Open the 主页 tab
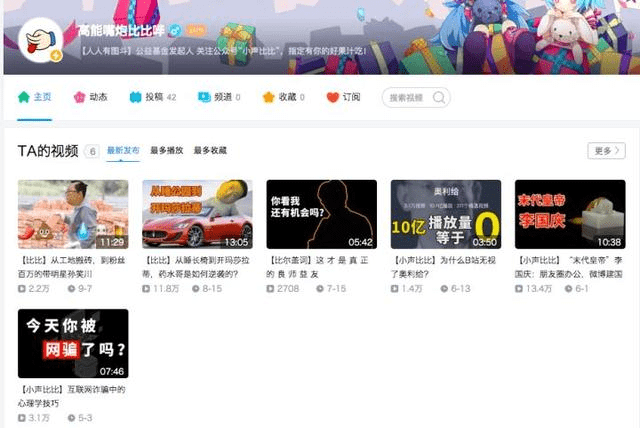640x428 pixels. point(41,98)
